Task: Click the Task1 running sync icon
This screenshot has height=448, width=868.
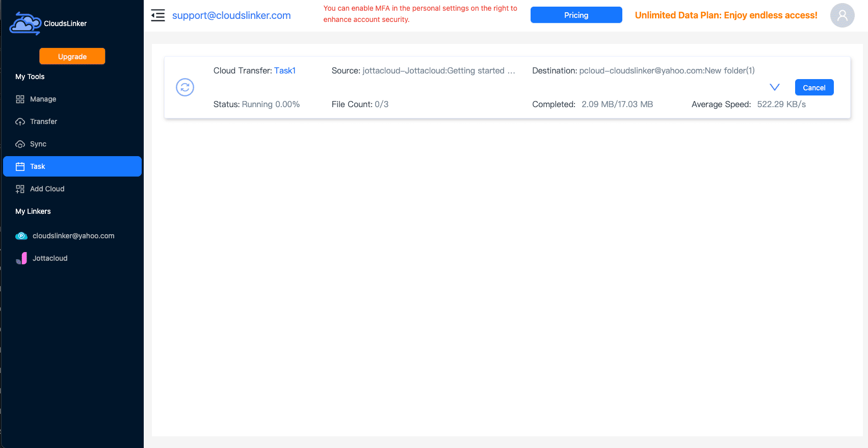Action: (x=185, y=87)
